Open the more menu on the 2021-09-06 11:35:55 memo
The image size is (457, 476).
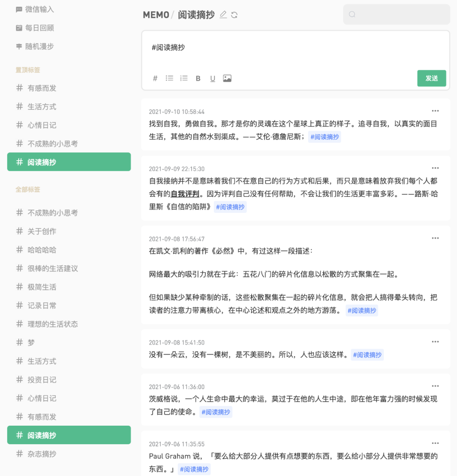tap(435, 443)
